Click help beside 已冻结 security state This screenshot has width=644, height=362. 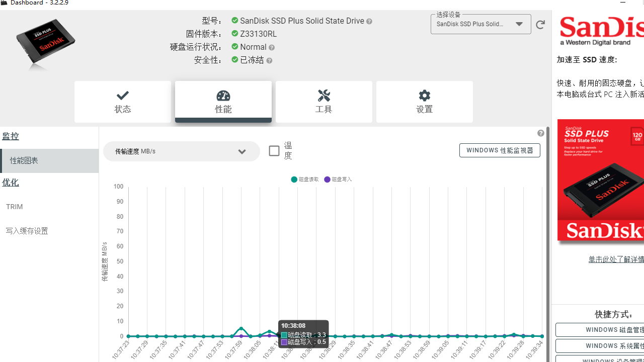(x=269, y=60)
